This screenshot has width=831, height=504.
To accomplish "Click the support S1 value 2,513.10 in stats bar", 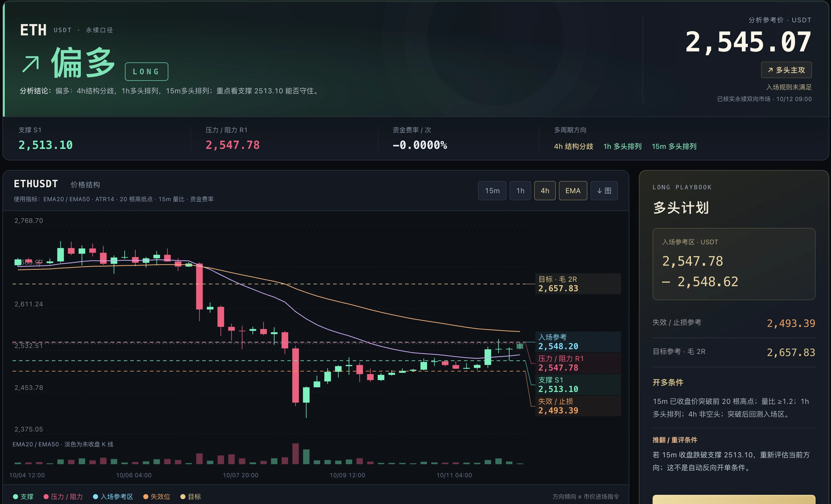I will [x=46, y=145].
